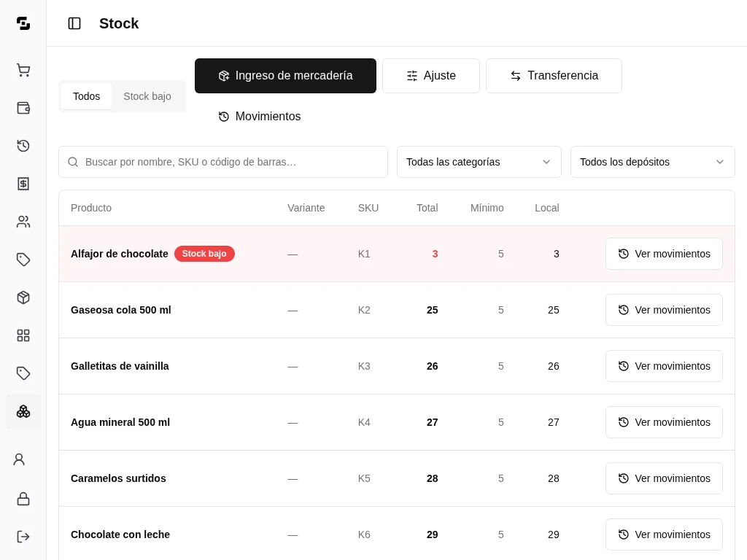Image resolution: width=747 pixels, height=560 pixels.
Task: Open the history clock icon in sidebar
Action: coord(23,146)
